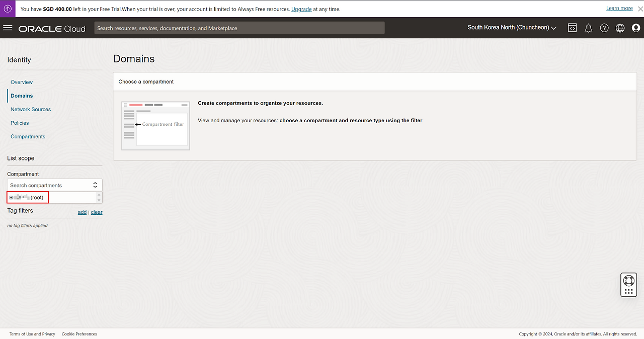Open Cloud Shell developer tools icon
The width and height of the screenshot is (644, 339).
[572, 28]
